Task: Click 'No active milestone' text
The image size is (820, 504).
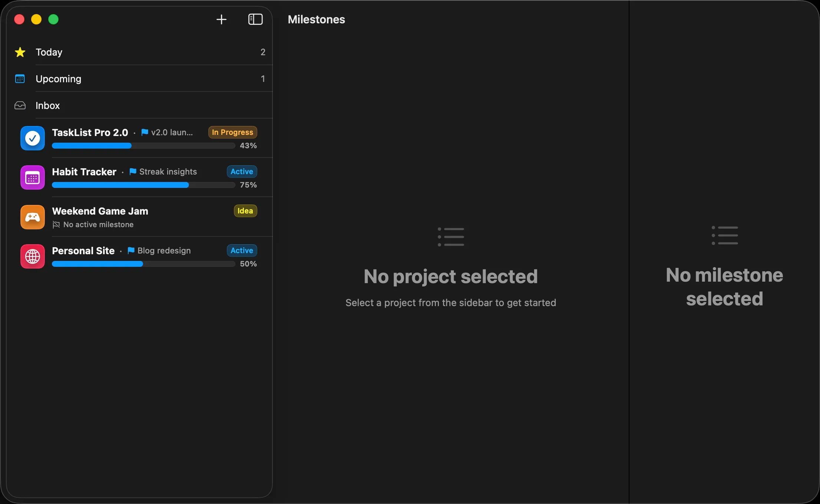Action: pyautogui.click(x=98, y=225)
